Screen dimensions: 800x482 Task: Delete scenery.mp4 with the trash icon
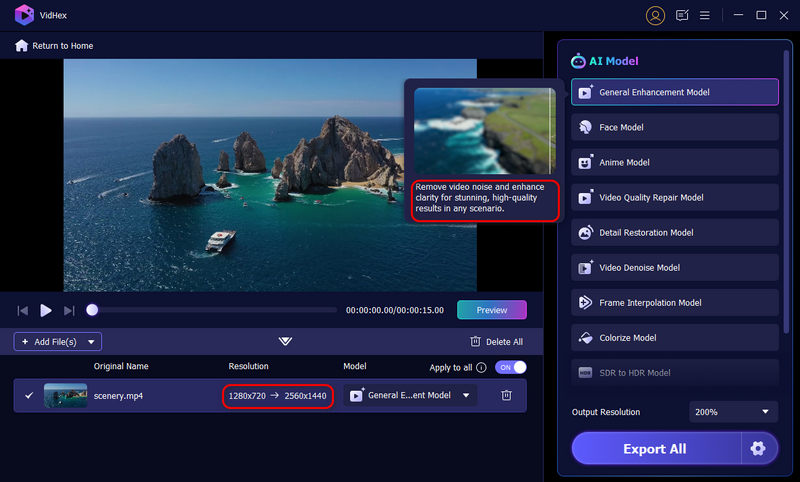pyautogui.click(x=506, y=395)
